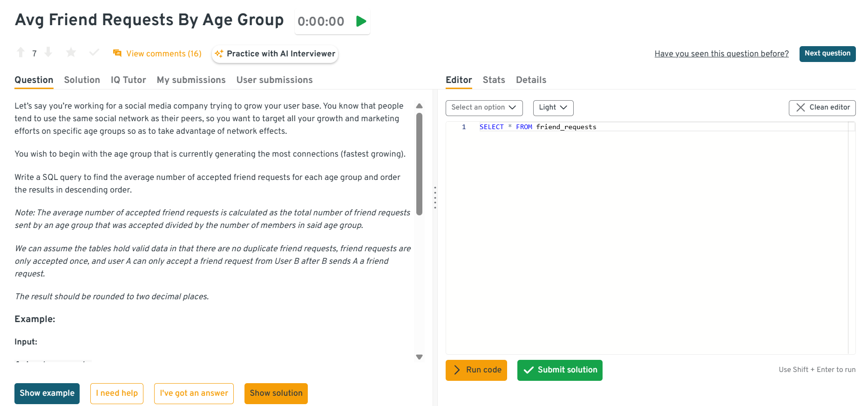Screen dimensions: 868x406
Task: Open the IQ Tutor tab
Action: coord(128,80)
